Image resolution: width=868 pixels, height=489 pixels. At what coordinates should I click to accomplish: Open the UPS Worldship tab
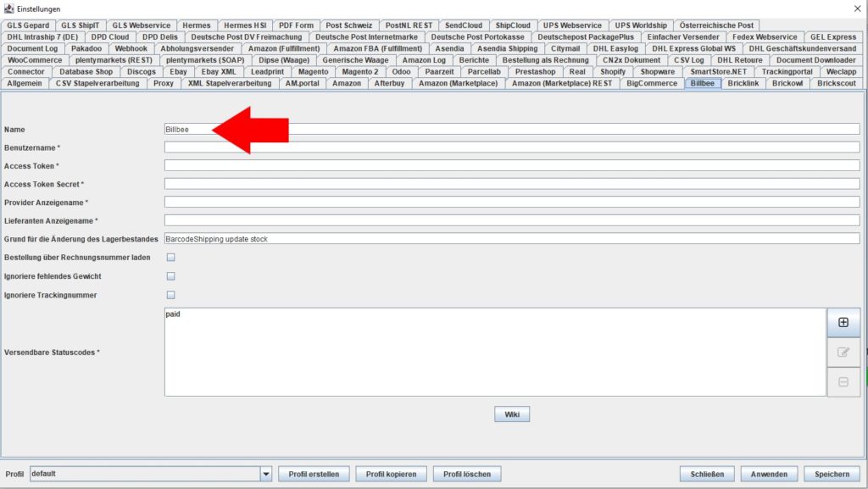[641, 25]
